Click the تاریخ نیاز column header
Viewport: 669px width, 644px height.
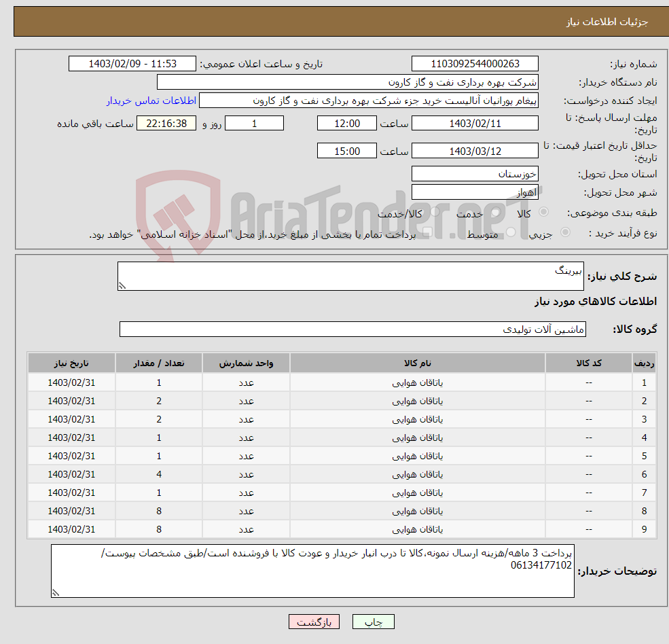tap(71, 363)
